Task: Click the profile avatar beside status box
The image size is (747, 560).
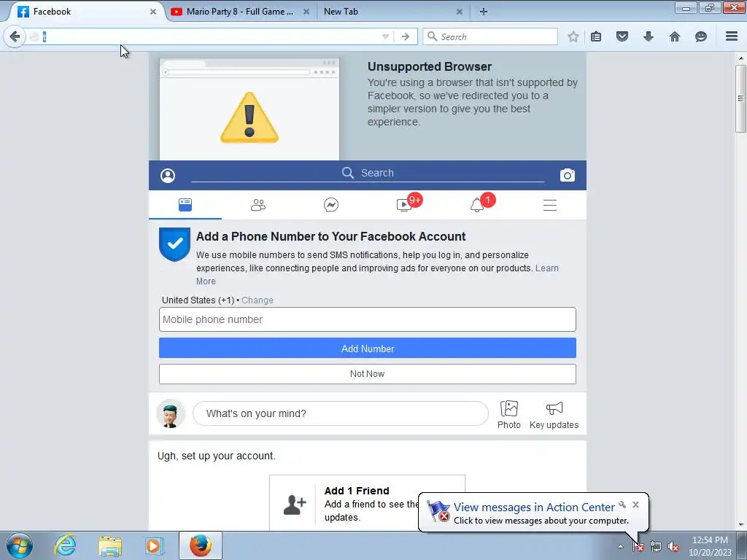Action: tap(171, 413)
